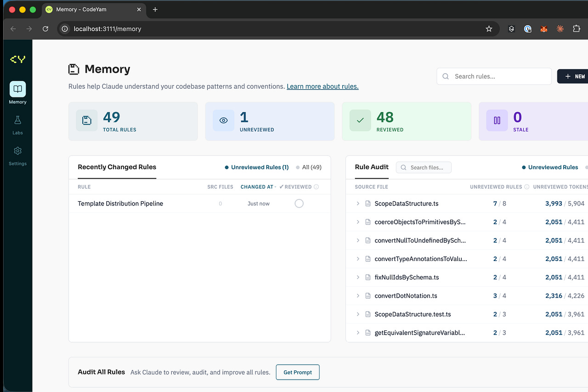The width and height of the screenshot is (588, 392).
Task: Click the browser back arrow
Action: click(x=13, y=28)
